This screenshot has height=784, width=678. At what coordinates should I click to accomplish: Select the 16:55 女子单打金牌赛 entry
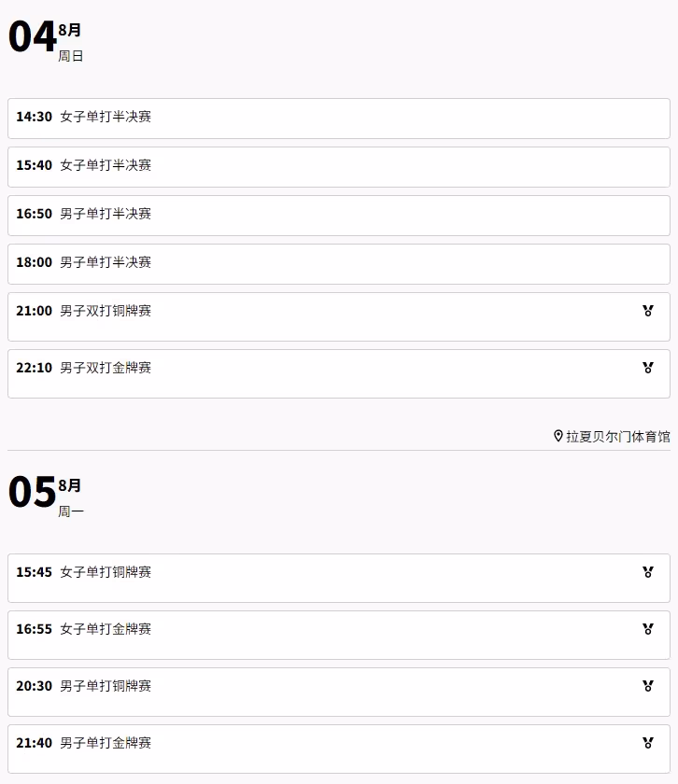[339, 635]
